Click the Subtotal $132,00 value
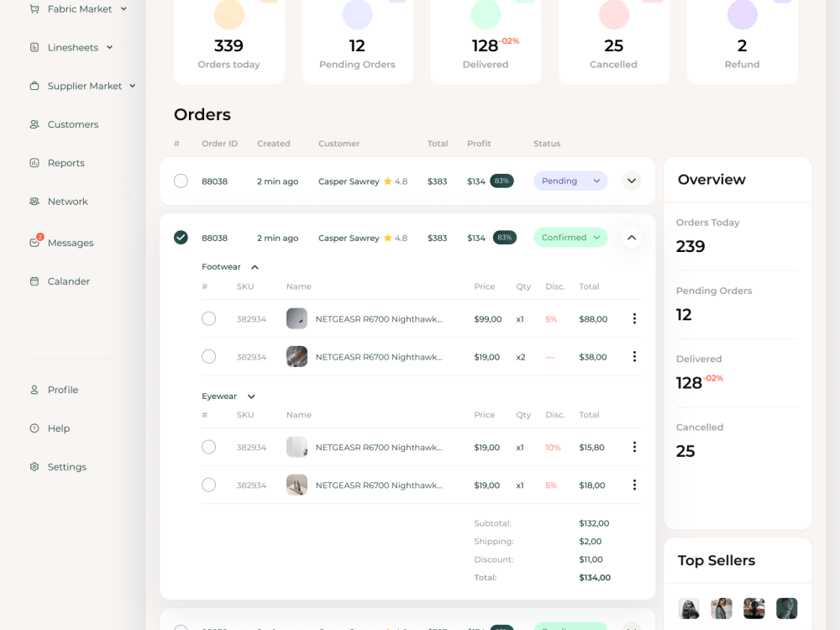 click(x=594, y=523)
